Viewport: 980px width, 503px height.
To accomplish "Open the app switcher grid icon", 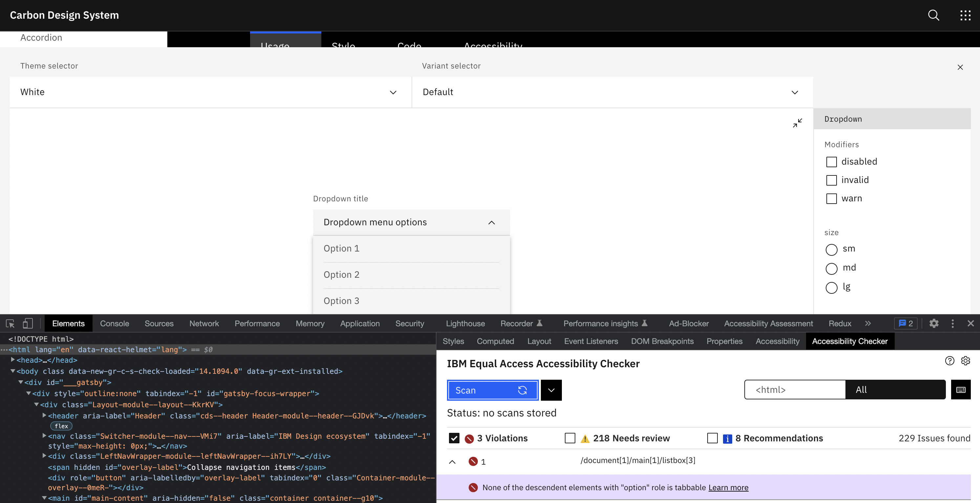I will (x=965, y=15).
